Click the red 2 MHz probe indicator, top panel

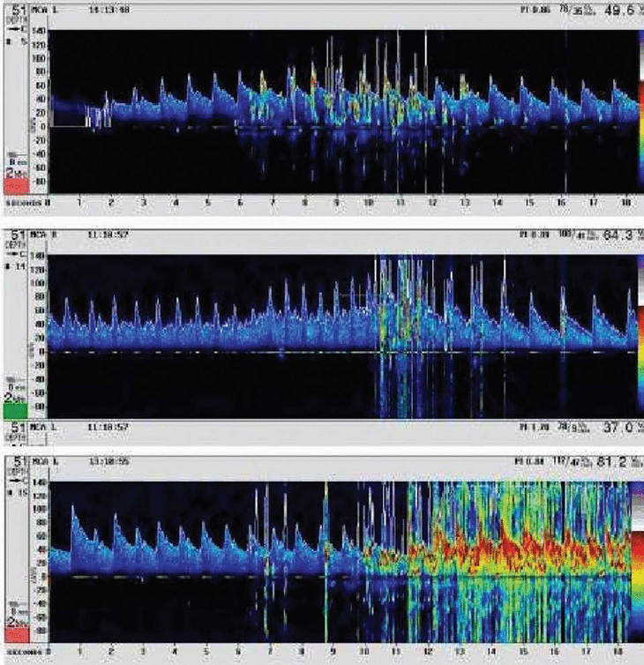coord(16,177)
